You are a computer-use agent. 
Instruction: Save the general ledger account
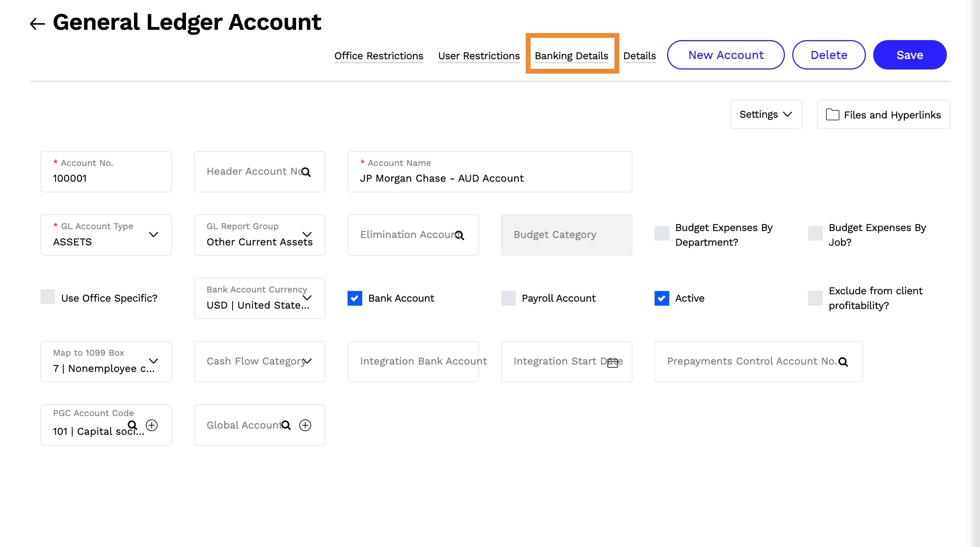910,55
